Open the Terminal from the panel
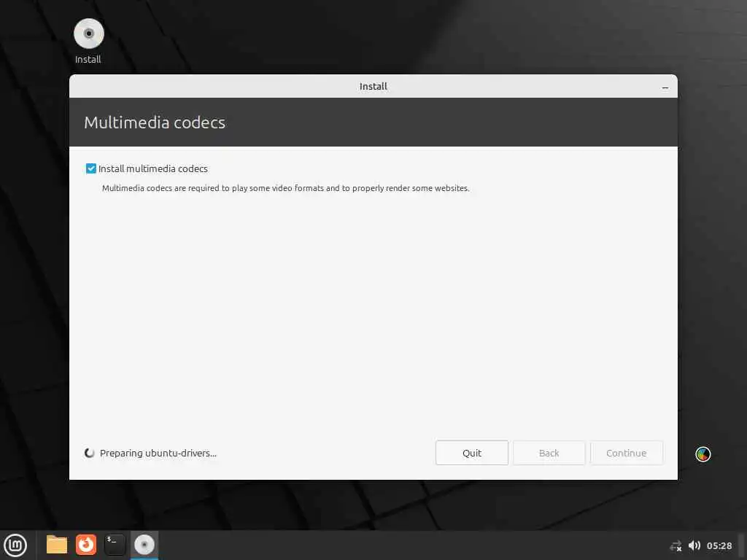The width and height of the screenshot is (747, 560). pos(115,545)
